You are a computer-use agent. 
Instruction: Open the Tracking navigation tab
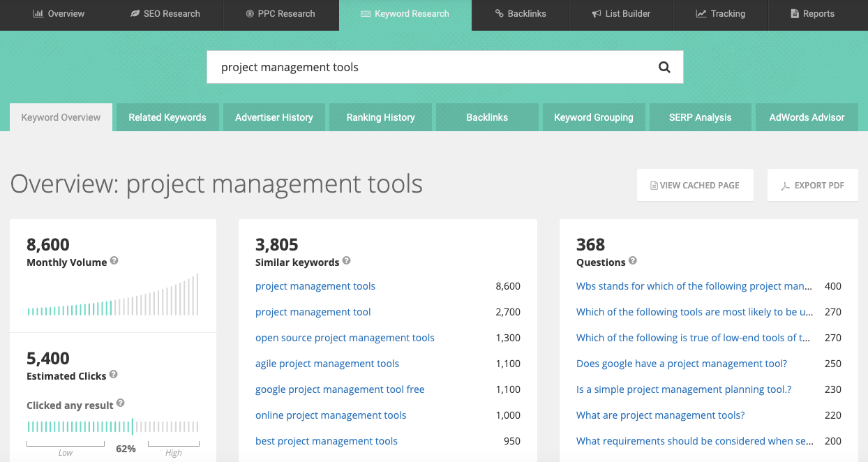click(x=721, y=14)
